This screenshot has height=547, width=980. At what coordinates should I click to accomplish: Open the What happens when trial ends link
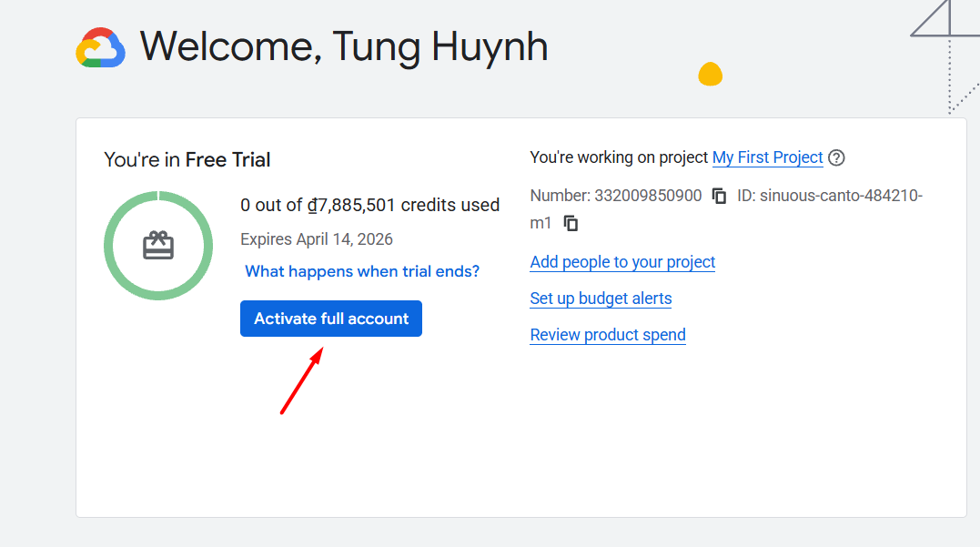point(362,271)
